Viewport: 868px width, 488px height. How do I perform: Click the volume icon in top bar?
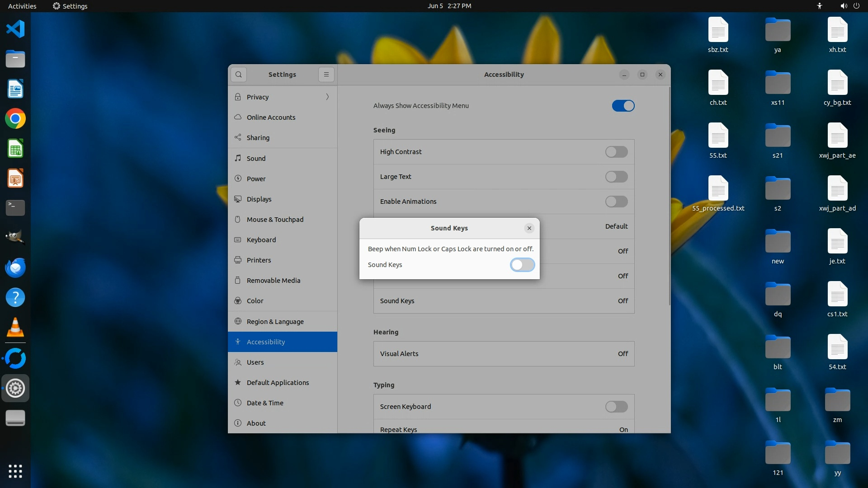844,6
